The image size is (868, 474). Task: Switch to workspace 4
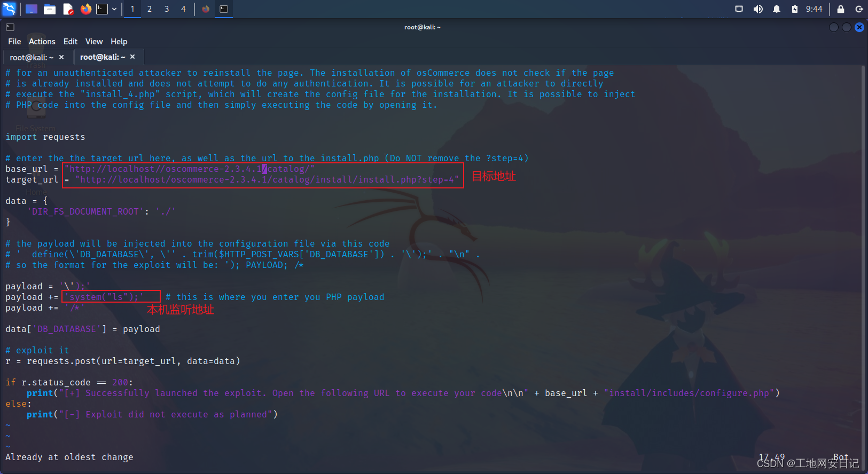point(183,9)
